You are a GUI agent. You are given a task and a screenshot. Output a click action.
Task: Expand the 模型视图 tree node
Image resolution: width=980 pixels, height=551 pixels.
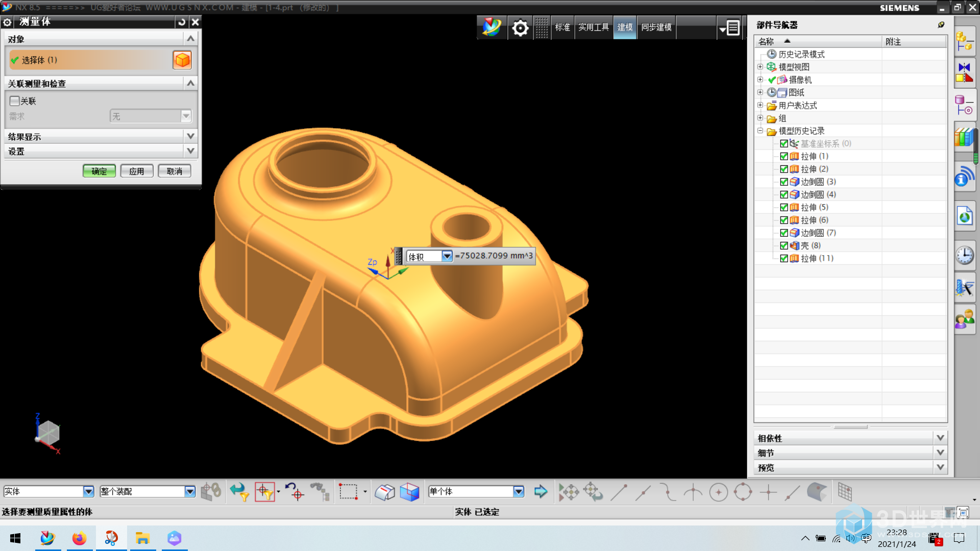coord(760,67)
